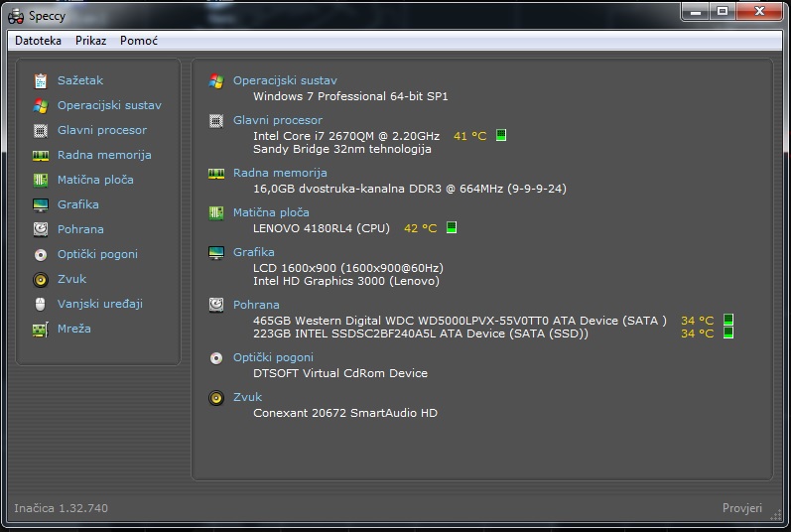Click green temperature indicator for INTEL SSD

727,332
